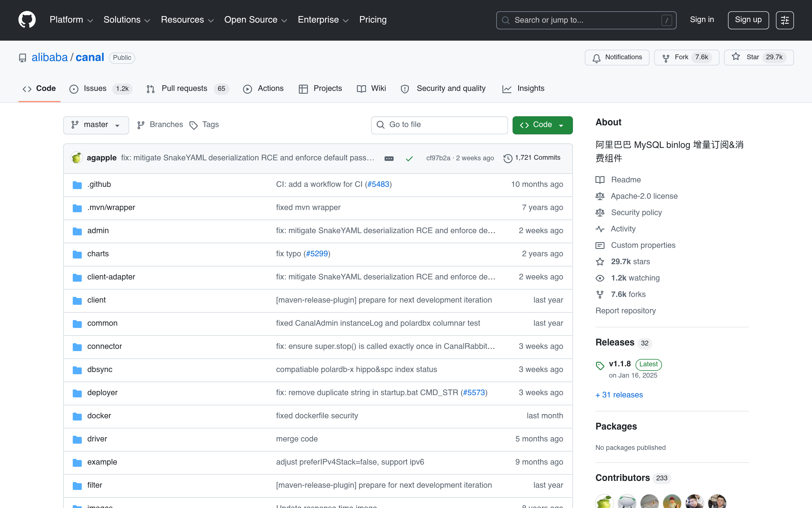Expand the commit message ellipsis icon
812x508 pixels.
pyautogui.click(x=389, y=158)
